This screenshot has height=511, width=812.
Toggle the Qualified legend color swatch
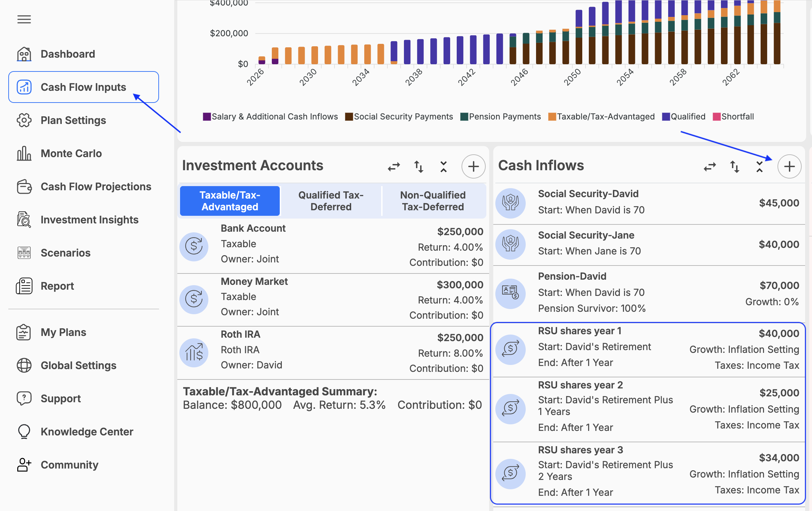(665, 117)
